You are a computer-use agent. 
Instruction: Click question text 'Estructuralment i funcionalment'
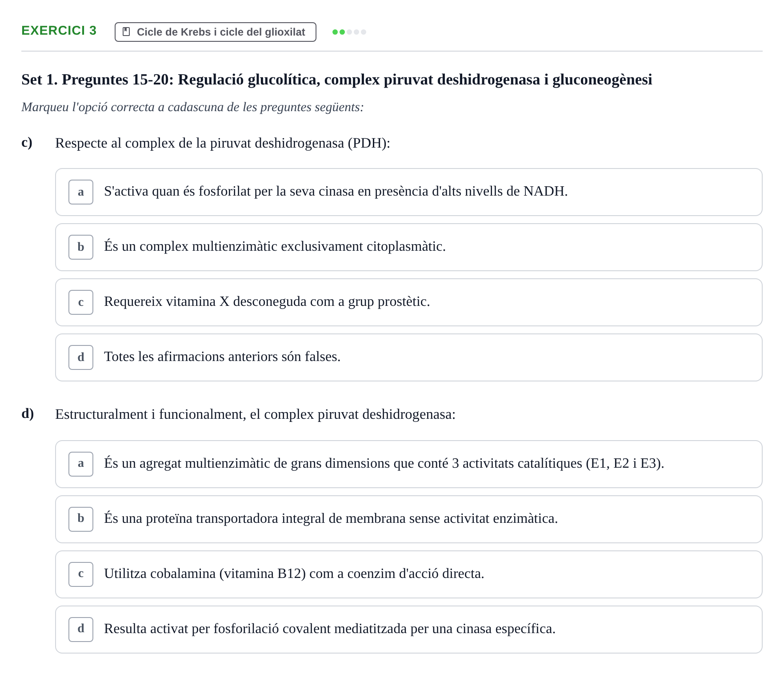[x=256, y=414]
